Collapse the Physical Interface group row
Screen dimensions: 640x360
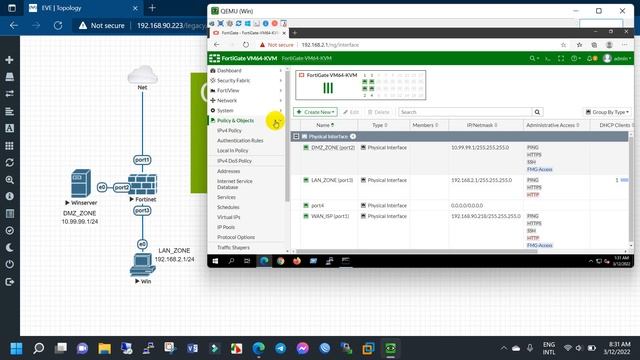point(296,136)
